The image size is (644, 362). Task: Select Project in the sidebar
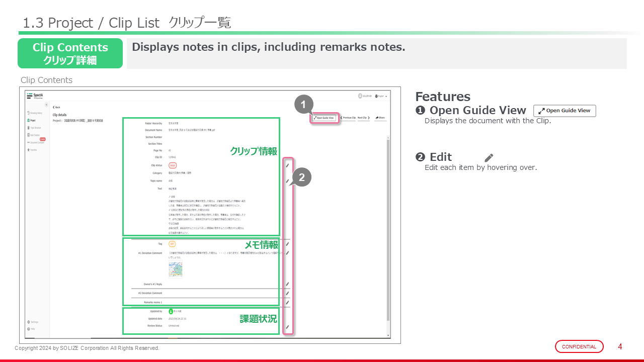(x=31, y=121)
